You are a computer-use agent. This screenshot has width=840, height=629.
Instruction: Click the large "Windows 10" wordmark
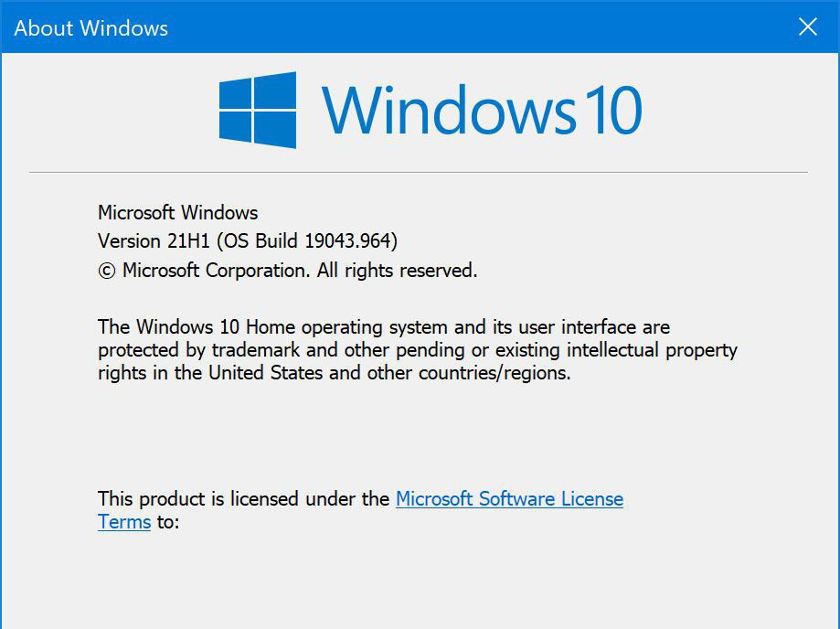pos(482,110)
